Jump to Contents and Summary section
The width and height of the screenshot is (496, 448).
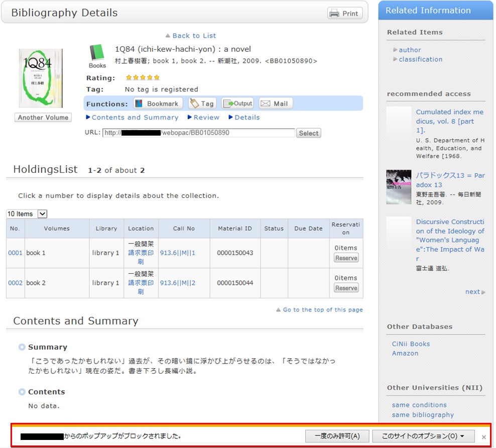pos(135,118)
